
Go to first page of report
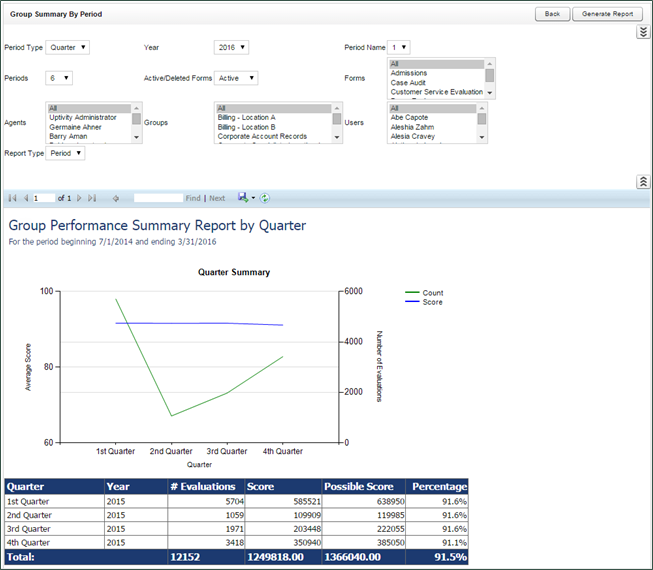13,198
